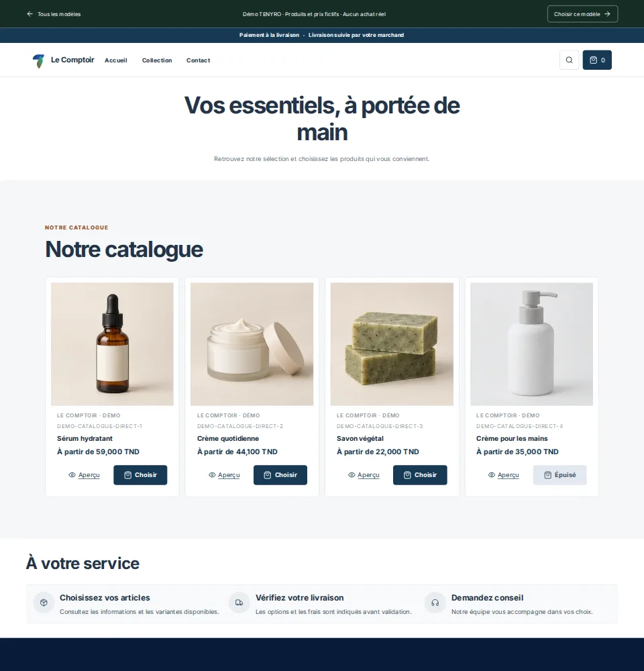
Task: Click the box icon beside Choisissez vos articles
Action: click(x=44, y=603)
